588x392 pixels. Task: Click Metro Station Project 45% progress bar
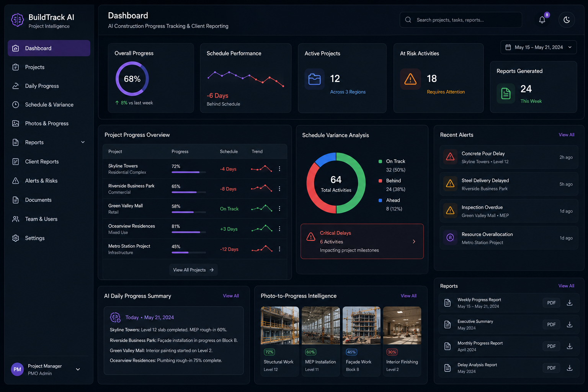pos(189,253)
